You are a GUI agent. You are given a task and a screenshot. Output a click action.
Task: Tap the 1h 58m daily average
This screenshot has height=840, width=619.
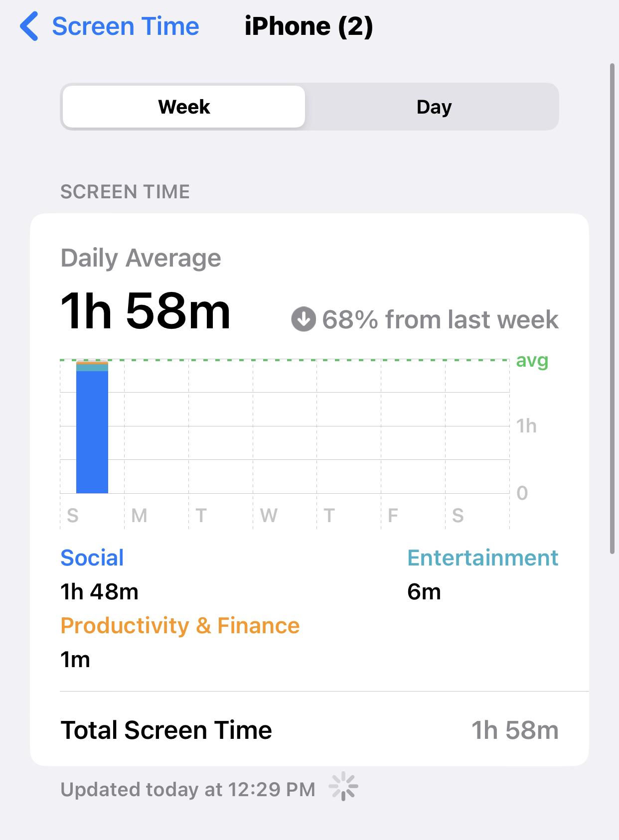(146, 311)
